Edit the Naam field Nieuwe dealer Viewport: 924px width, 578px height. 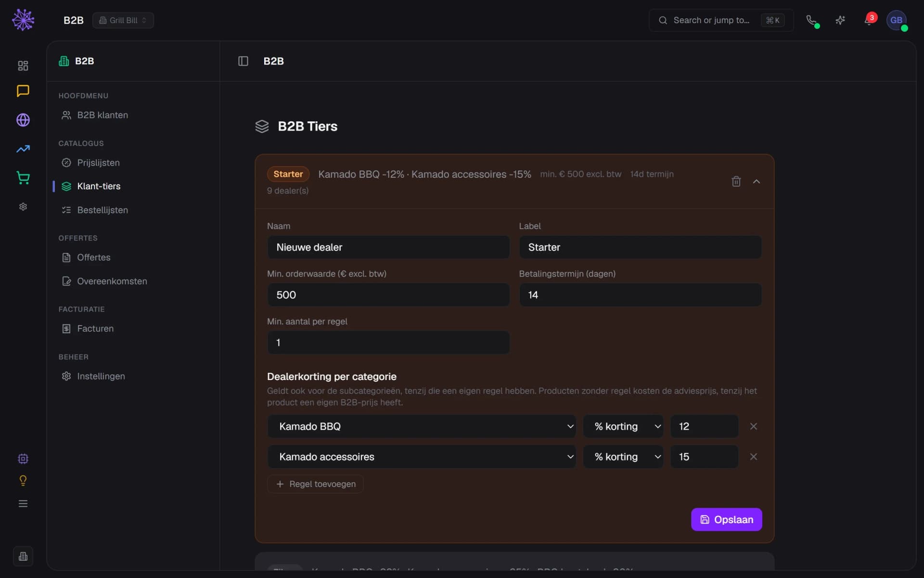click(388, 247)
